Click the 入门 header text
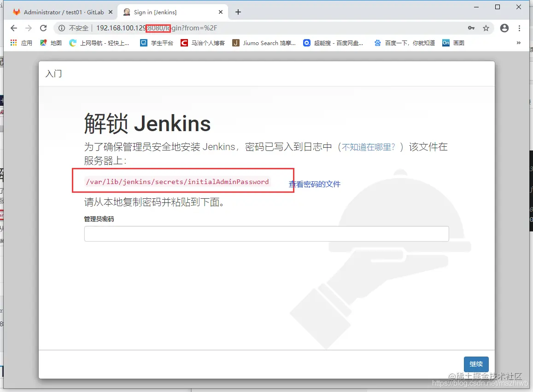Screen dimensions: 533x392 [54, 74]
